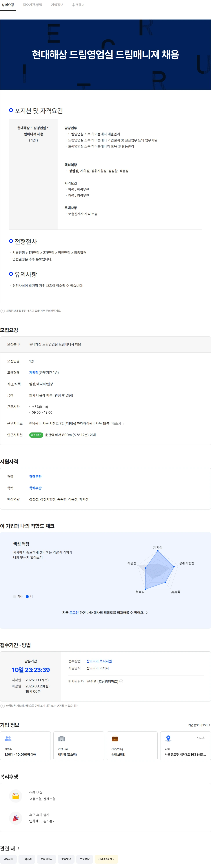The width and height of the screenshot is (211, 868).
Task: Click the 휴무·휴가·행사 party icon
Action: click(x=16, y=818)
